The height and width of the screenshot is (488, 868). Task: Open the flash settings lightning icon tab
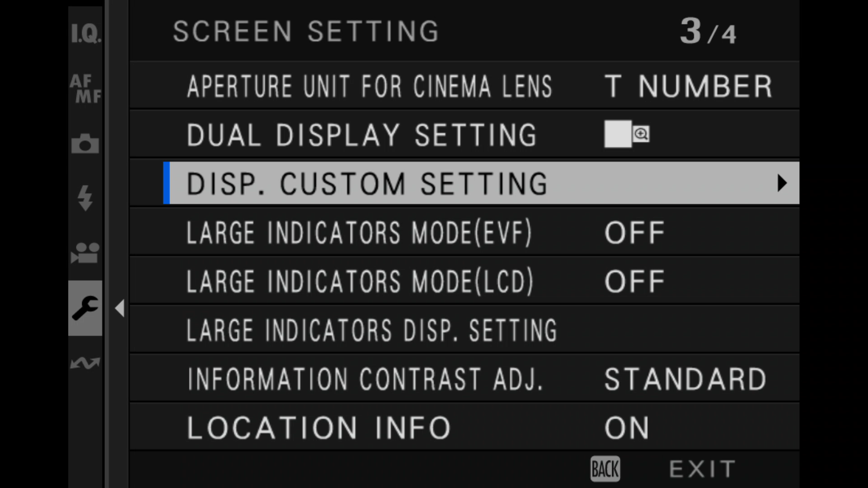coord(85,198)
